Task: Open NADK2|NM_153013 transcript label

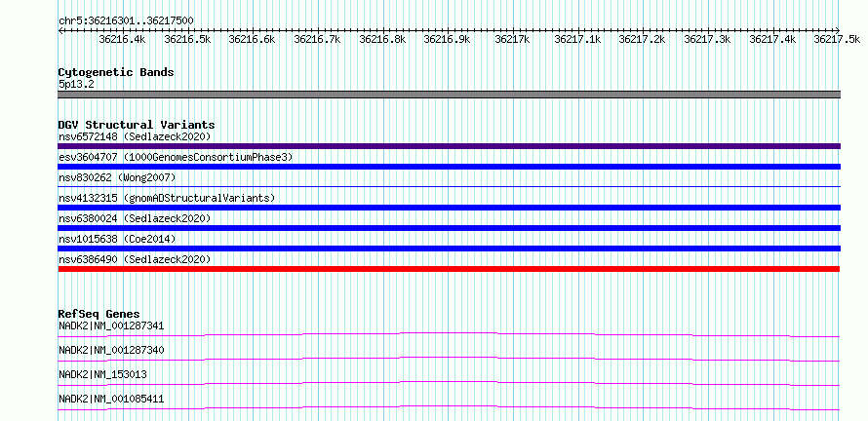Action: pos(102,374)
